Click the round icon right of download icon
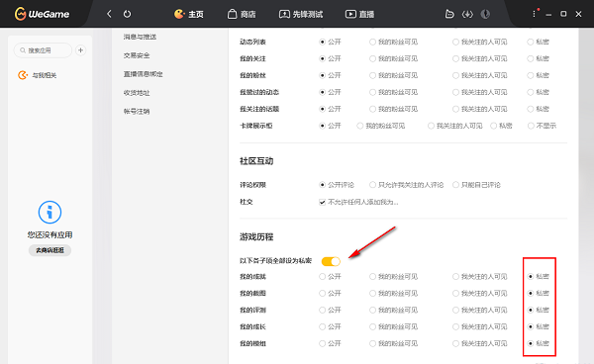This screenshot has height=364, width=594. pyautogui.click(x=485, y=14)
